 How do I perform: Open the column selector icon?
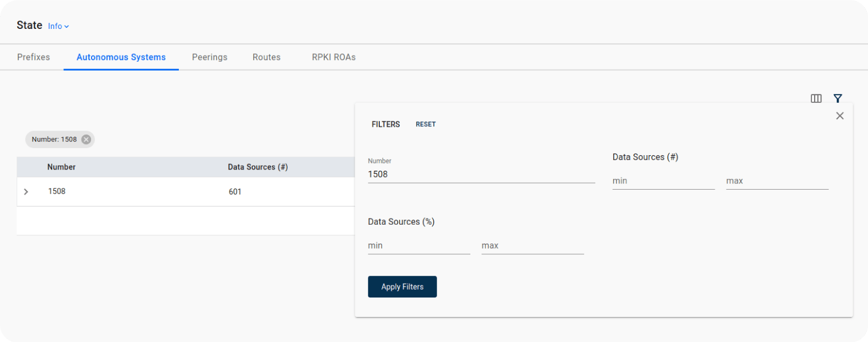tap(816, 98)
